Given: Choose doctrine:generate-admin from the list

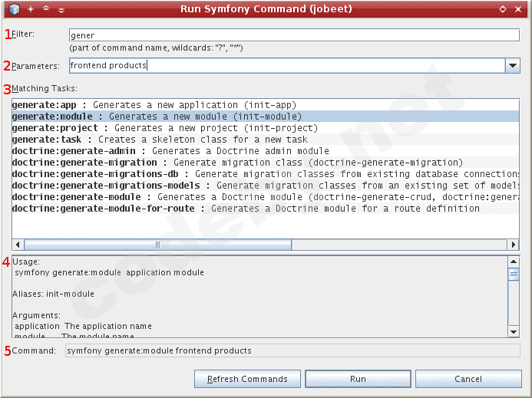Looking at the screenshot, I should (170, 151).
